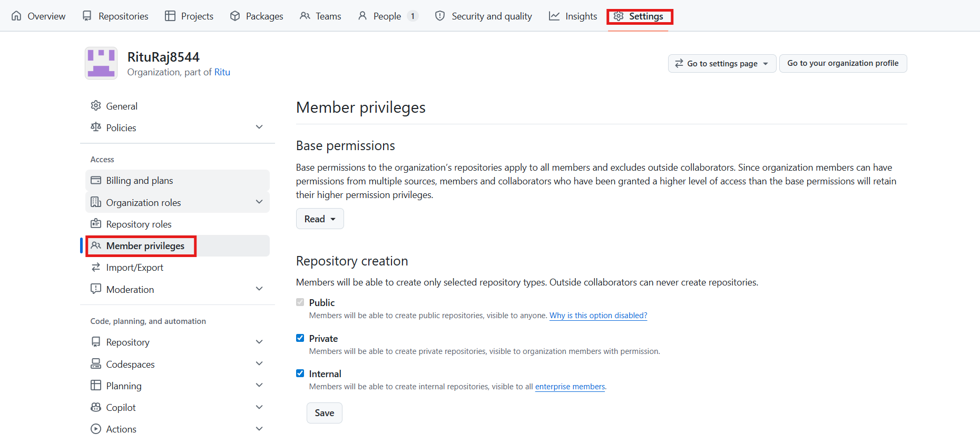Viewport: 980px width, 443px height.
Task: Click the Import/Export arrows icon
Action: click(96, 267)
